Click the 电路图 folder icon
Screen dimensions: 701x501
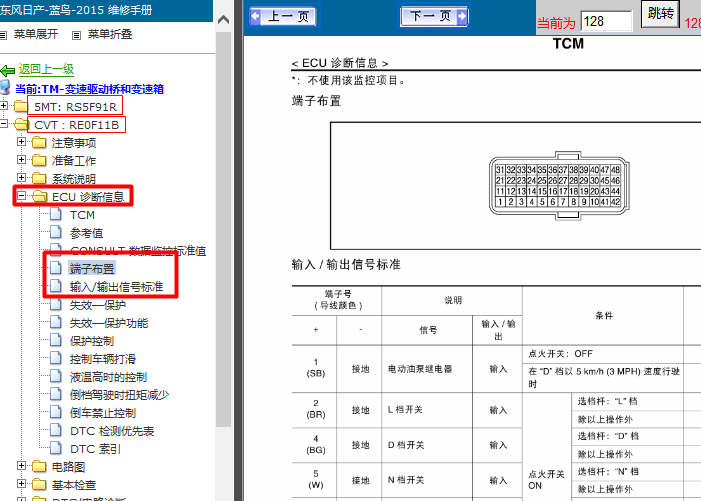tap(39, 467)
